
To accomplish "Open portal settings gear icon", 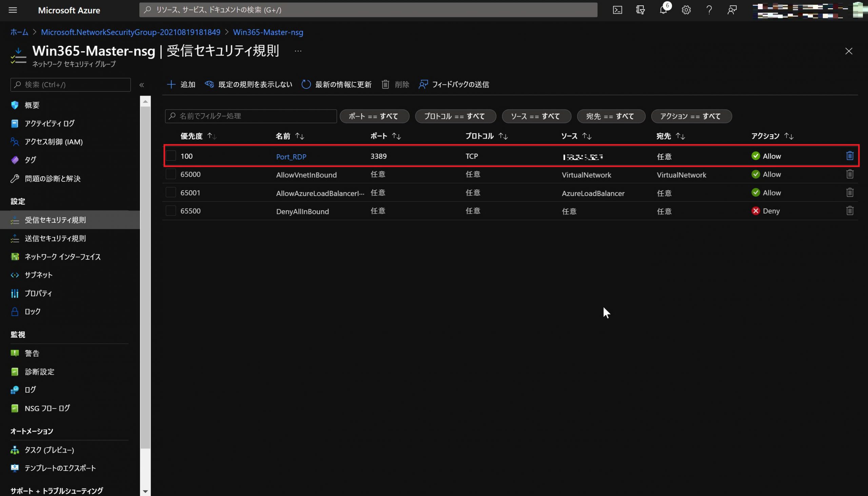I will (x=686, y=10).
